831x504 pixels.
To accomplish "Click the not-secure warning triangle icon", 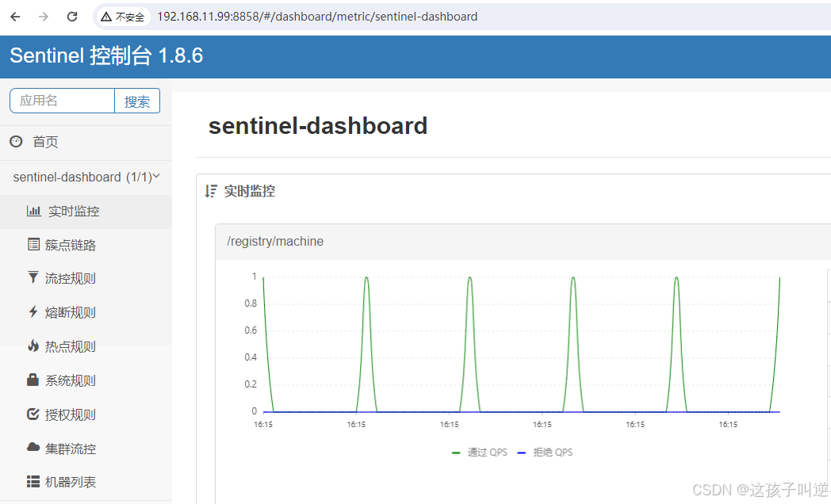I will tap(106, 17).
